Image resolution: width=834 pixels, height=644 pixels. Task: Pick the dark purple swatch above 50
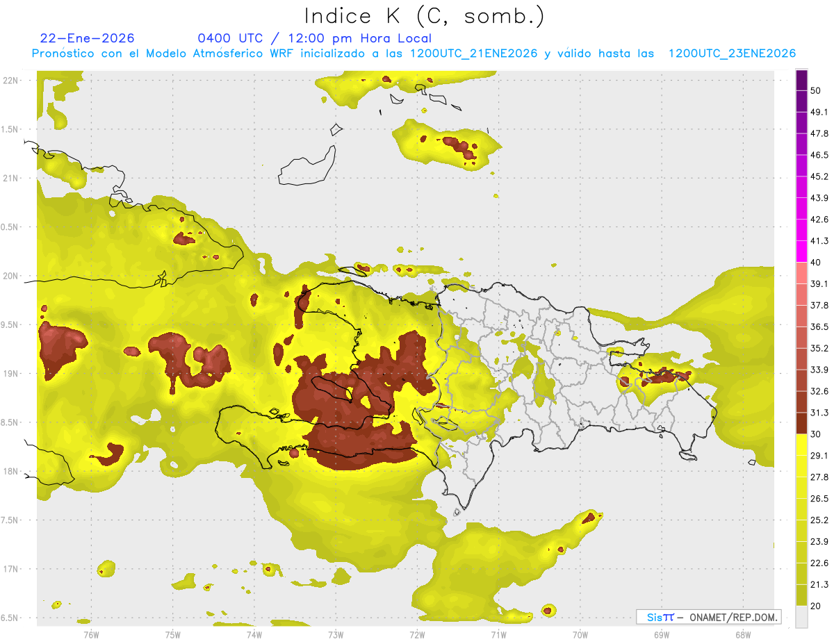[801, 80]
